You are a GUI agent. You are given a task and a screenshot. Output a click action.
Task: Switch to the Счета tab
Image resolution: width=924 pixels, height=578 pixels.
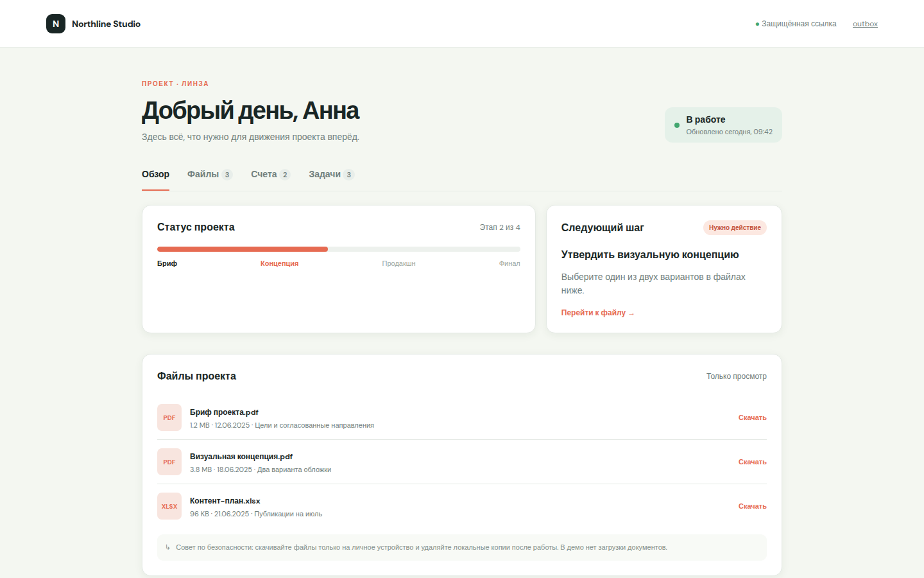(x=270, y=175)
